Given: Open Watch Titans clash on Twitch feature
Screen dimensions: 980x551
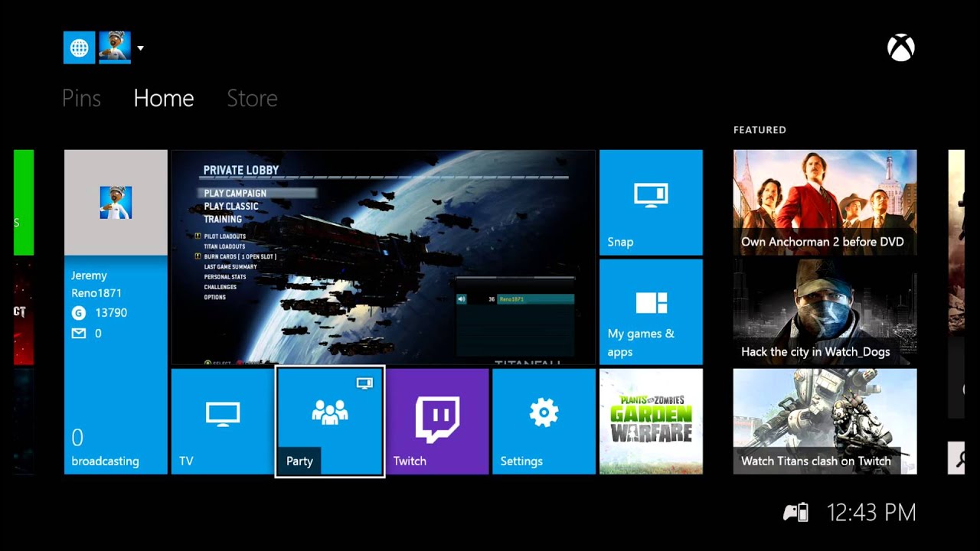Looking at the screenshot, I should click(x=825, y=421).
